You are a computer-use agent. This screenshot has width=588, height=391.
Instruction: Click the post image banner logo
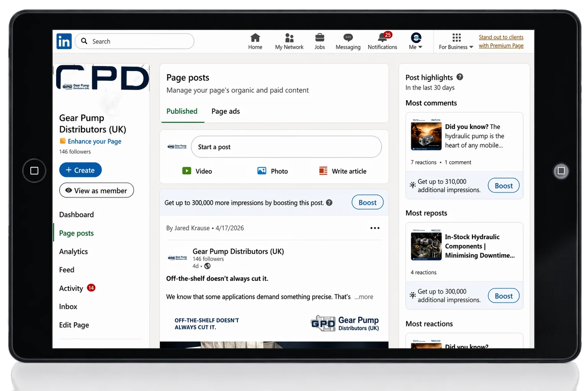pyautogui.click(x=345, y=323)
